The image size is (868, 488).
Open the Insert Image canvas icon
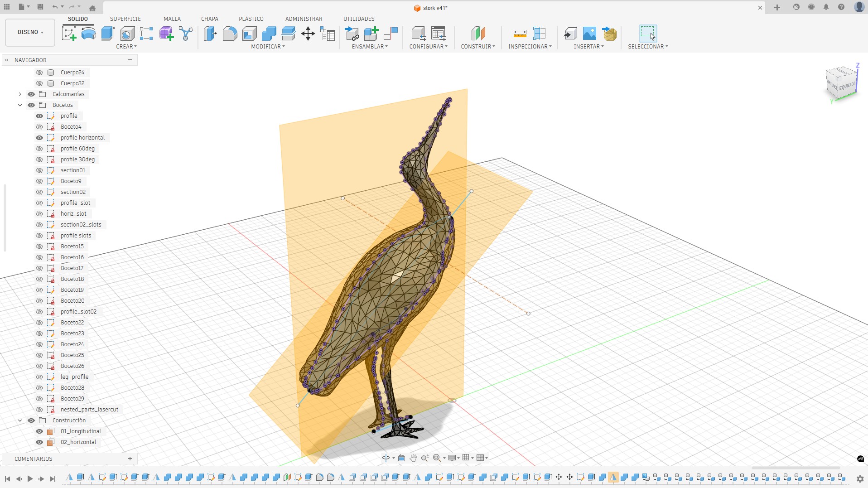(589, 34)
